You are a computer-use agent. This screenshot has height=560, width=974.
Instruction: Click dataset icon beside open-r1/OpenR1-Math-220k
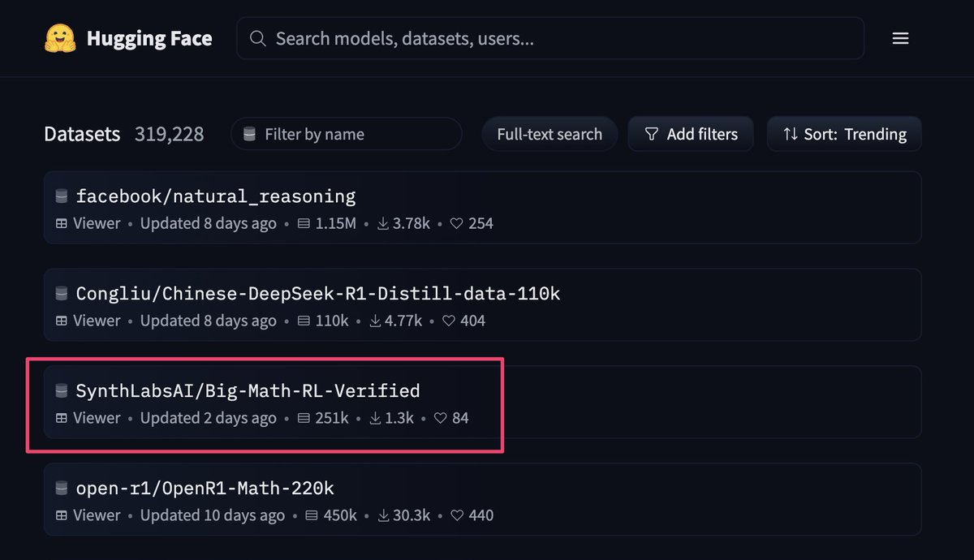tap(61, 488)
